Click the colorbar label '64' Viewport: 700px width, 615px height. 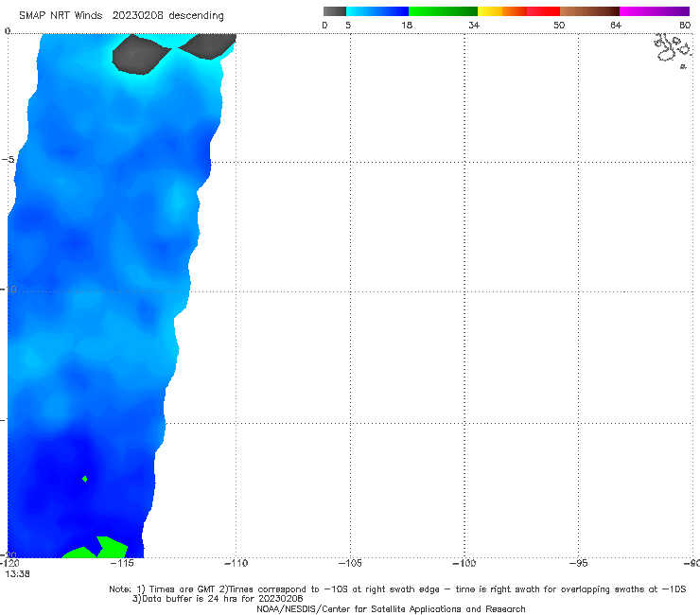616,26
